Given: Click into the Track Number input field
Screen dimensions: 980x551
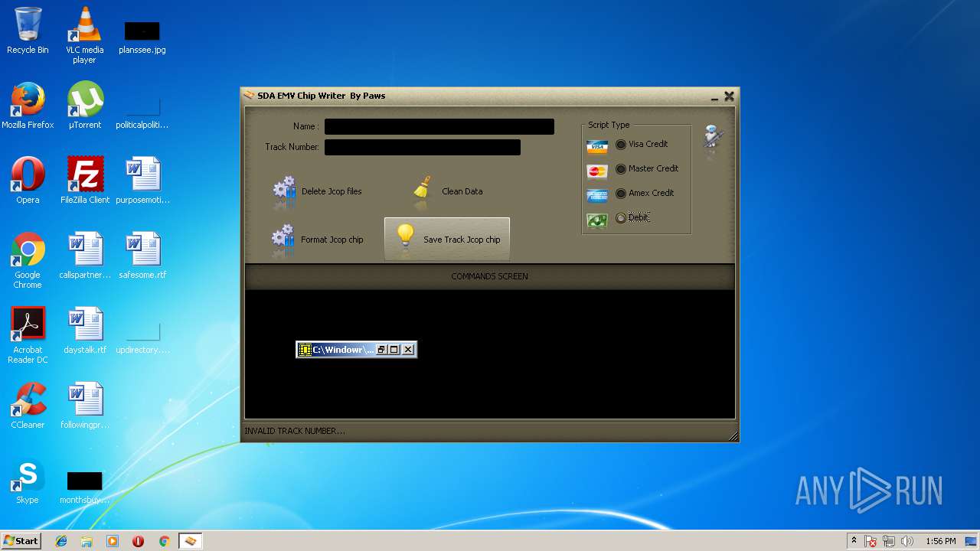Looking at the screenshot, I should click(x=423, y=147).
